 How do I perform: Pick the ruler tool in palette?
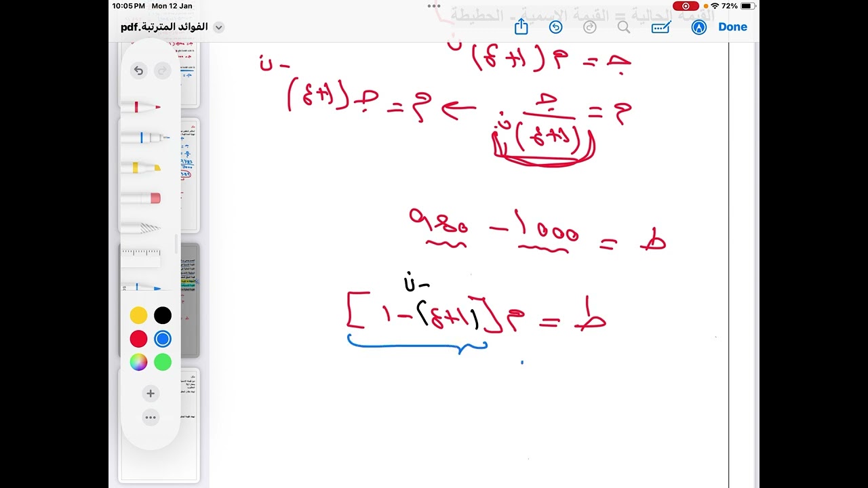click(x=141, y=258)
